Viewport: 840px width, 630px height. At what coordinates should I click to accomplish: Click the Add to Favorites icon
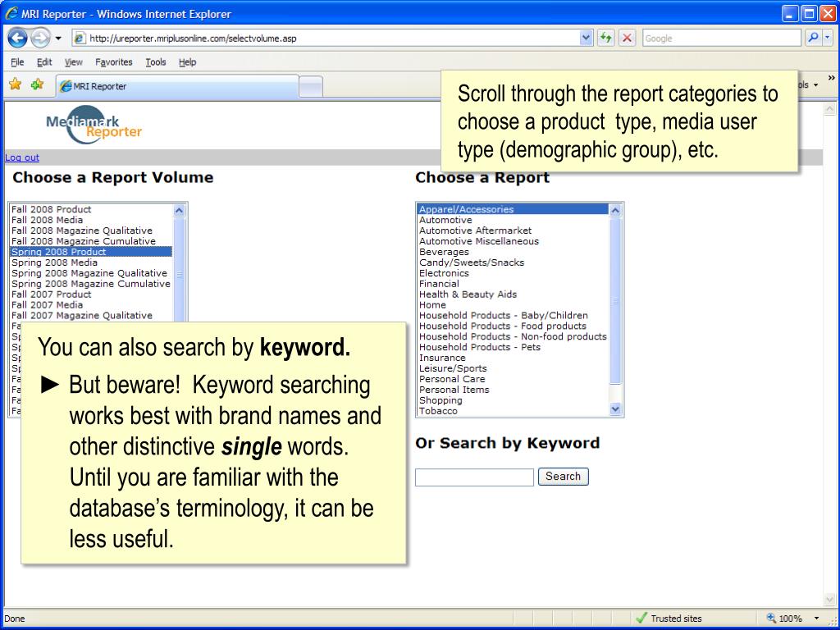[x=37, y=84]
